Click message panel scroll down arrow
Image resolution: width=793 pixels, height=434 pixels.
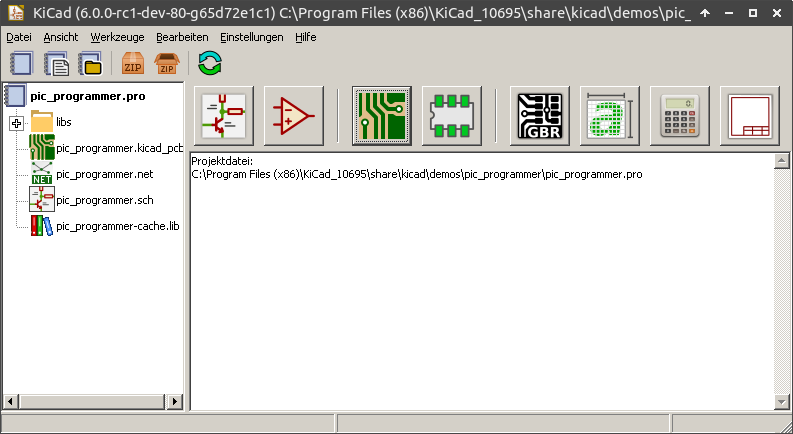click(x=781, y=403)
